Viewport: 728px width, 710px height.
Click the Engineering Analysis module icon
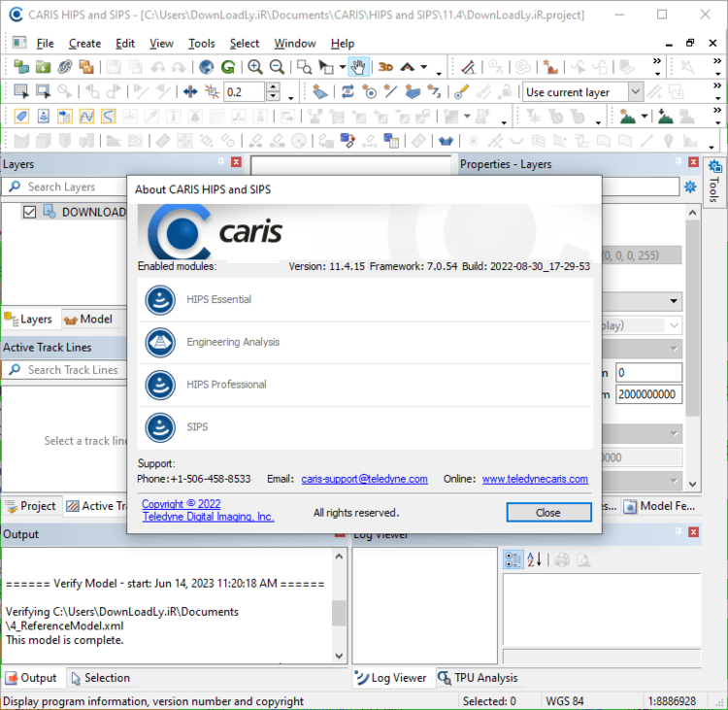[160, 342]
